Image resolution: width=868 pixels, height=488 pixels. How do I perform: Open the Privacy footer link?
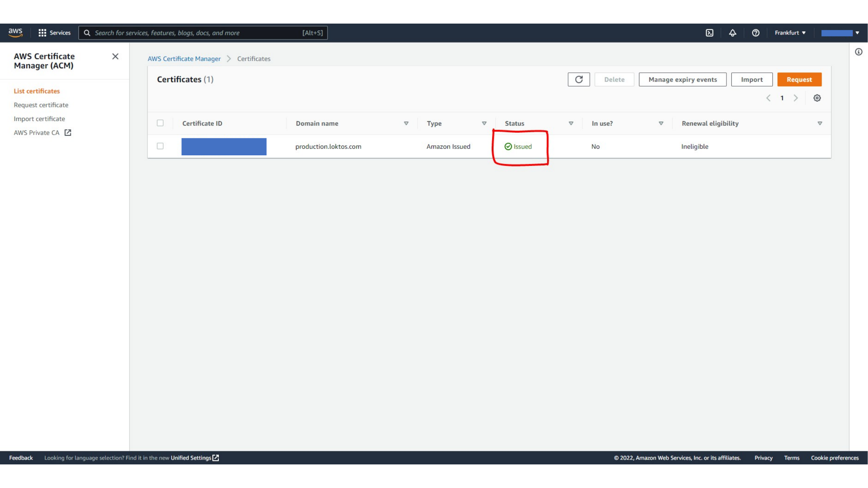[x=763, y=458]
